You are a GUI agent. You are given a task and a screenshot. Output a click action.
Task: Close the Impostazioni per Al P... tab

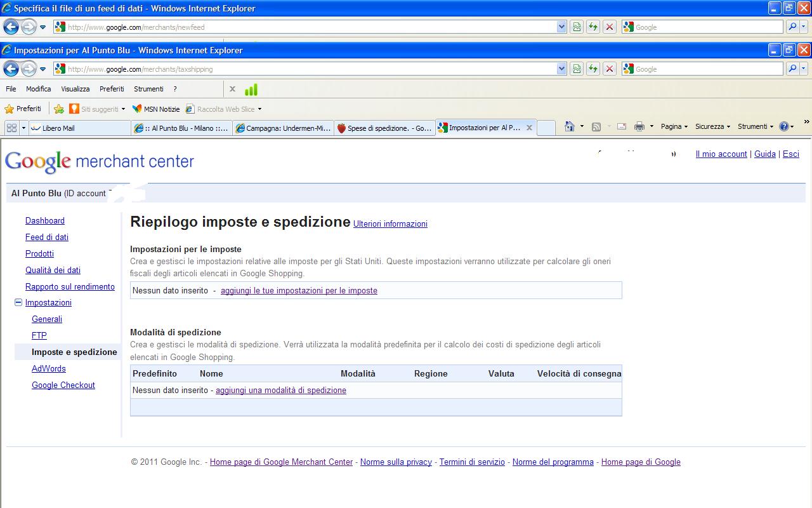coord(529,128)
